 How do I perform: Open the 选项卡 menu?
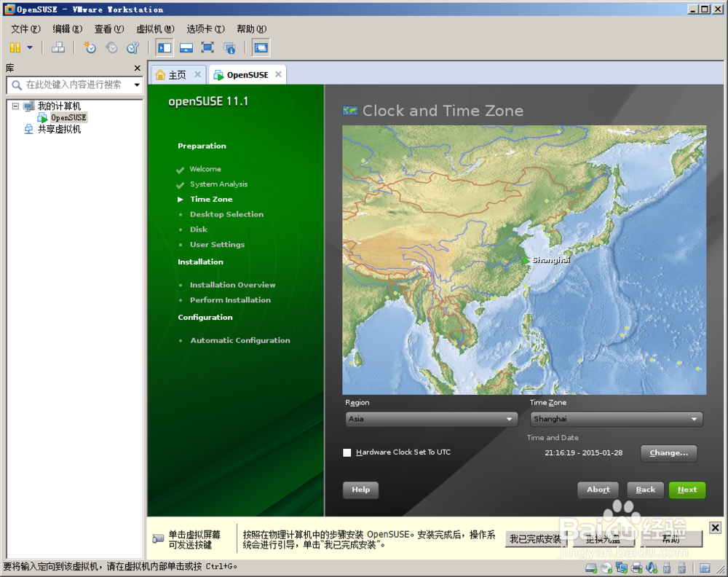tap(205, 29)
